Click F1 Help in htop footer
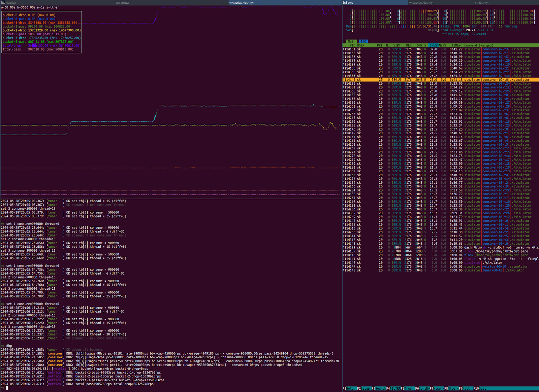This screenshot has width=539, height=392. coord(350,388)
